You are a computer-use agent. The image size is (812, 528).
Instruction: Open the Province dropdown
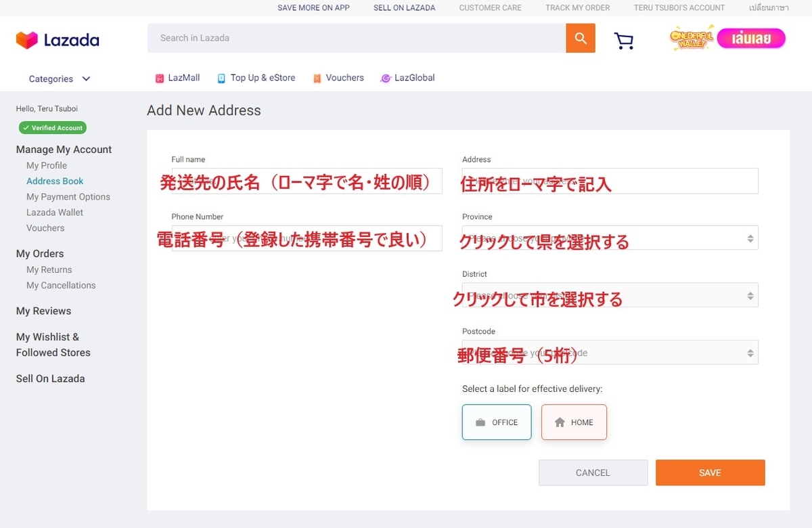click(x=610, y=238)
